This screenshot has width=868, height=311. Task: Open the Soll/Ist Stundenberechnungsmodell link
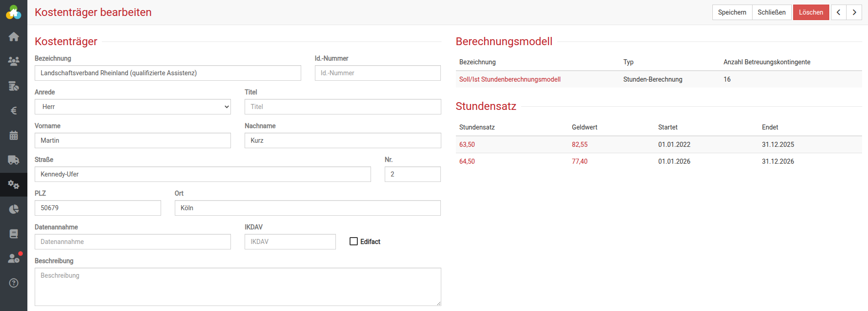(x=510, y=79)
